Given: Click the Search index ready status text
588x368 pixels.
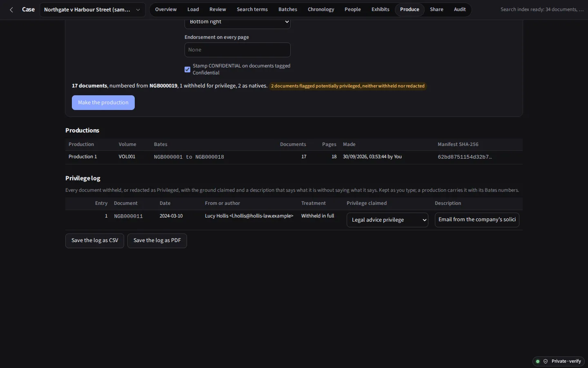Looking at the screenshot, I should 542,9.
